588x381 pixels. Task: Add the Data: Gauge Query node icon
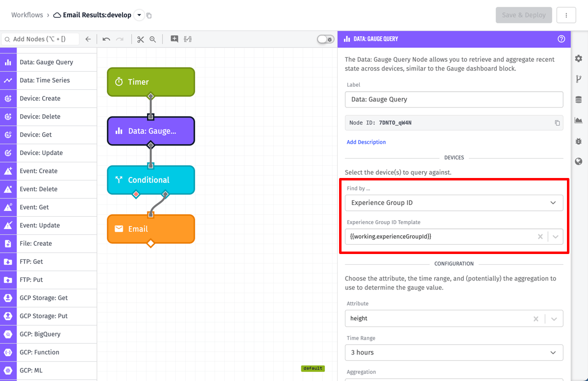click(8, 62)
